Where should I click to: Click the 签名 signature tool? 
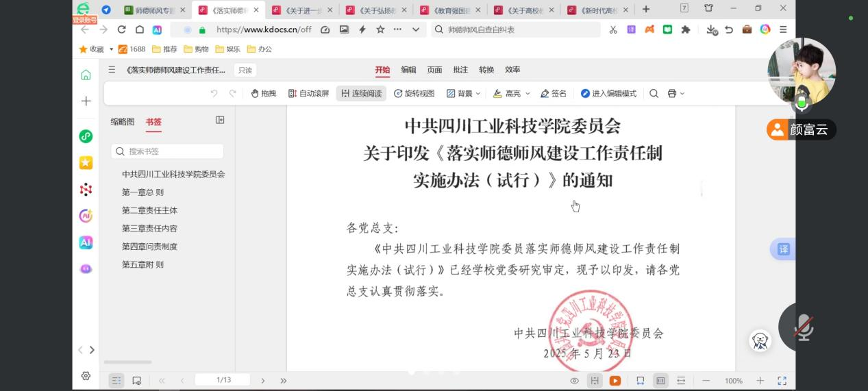[x=554, y=94]
